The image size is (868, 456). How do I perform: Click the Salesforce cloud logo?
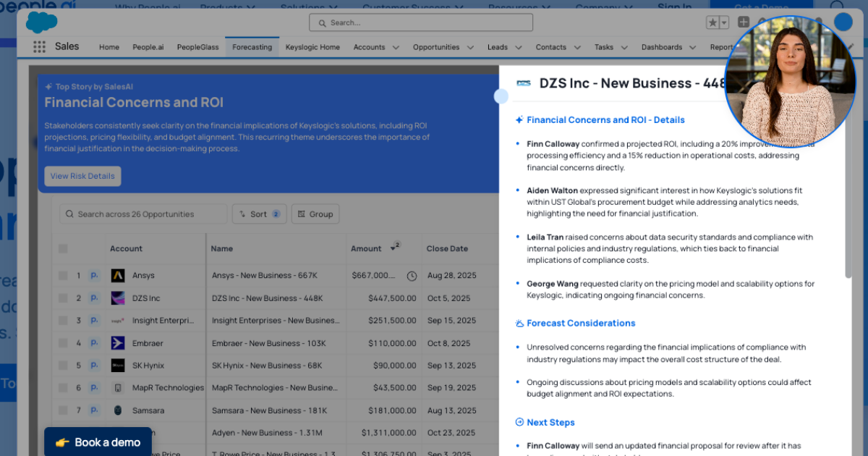tap(41, 22)
